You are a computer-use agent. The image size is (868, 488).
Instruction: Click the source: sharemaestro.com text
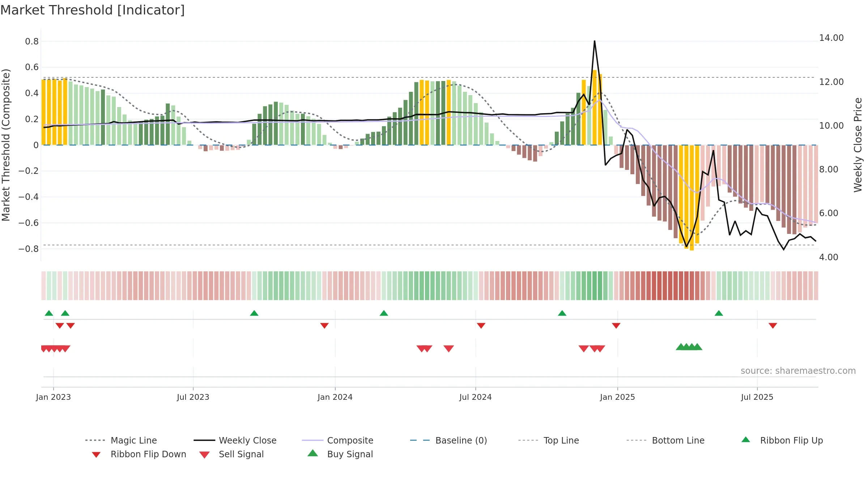[x=798, y=371]
